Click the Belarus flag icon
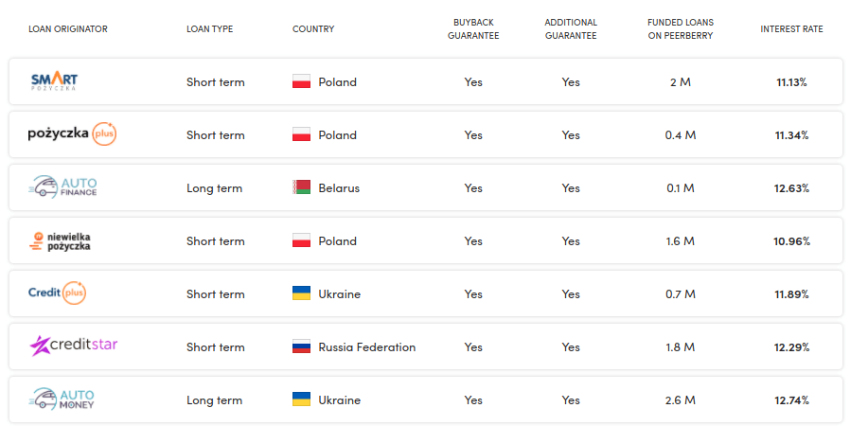868x426 pixels. [x=301, y=187]
